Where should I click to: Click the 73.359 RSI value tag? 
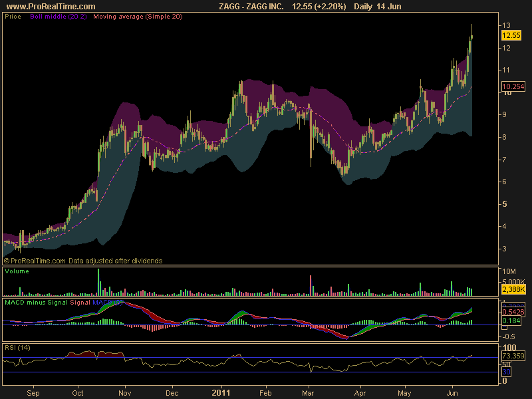click(513, 356)
